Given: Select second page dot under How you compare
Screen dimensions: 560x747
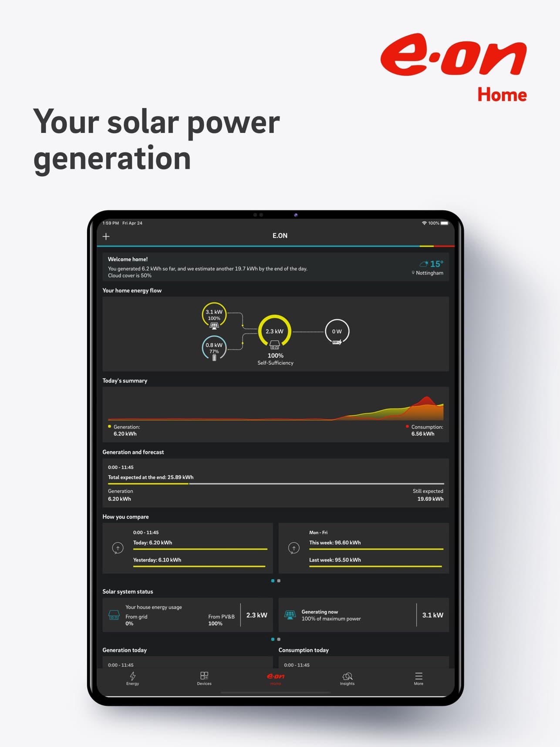Looking at the screenshot, I should click(x=279, y=581).
